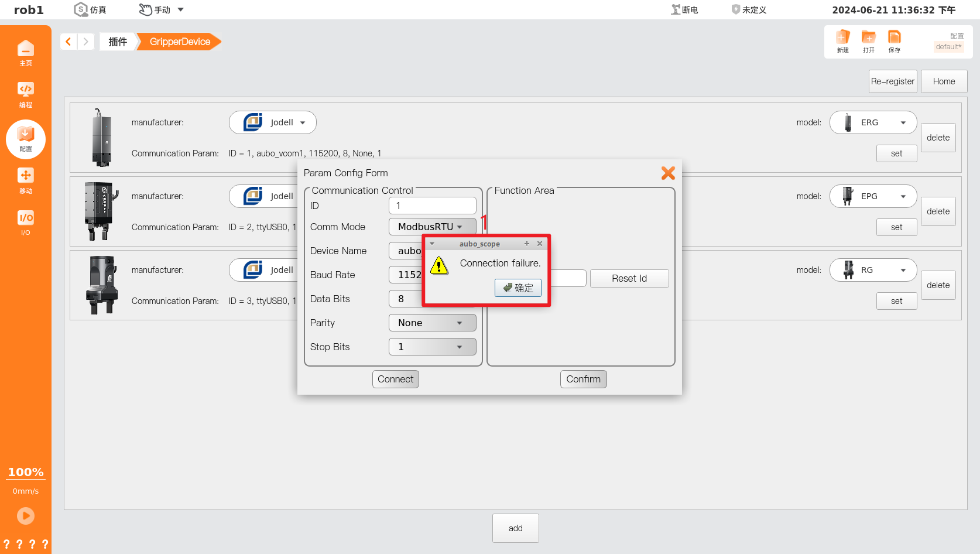Create a new configuration via 新建 icon
980x554 pixels.
click(843, 41)
